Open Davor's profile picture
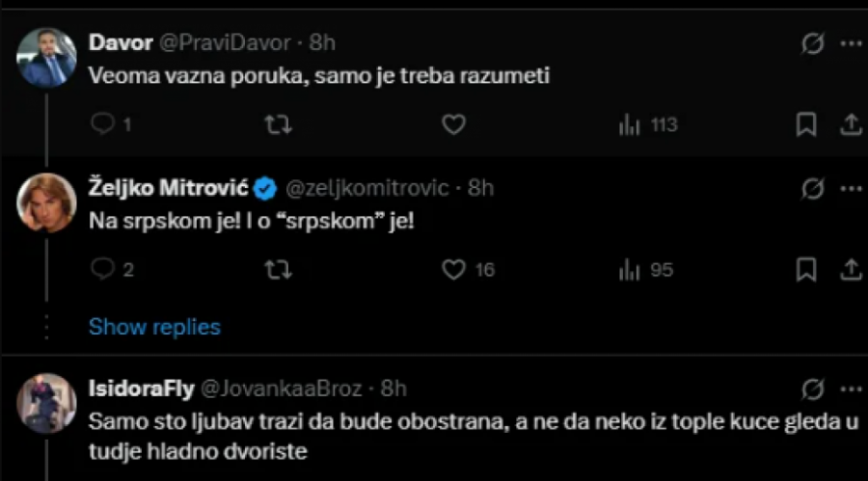This screenshot has height=481, width=868. click(x=47, y=58)
